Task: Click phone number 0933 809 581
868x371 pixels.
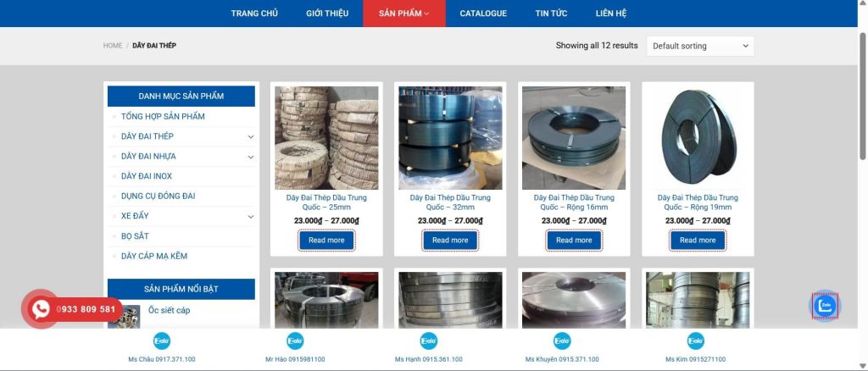Action: [x=86, y=309]
